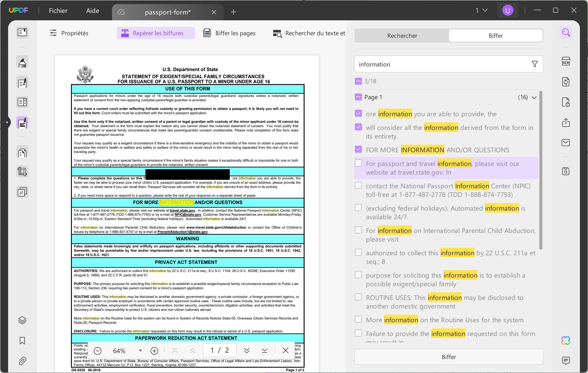Open the crop pages tool
588x373 pixels.
point(22,172)
